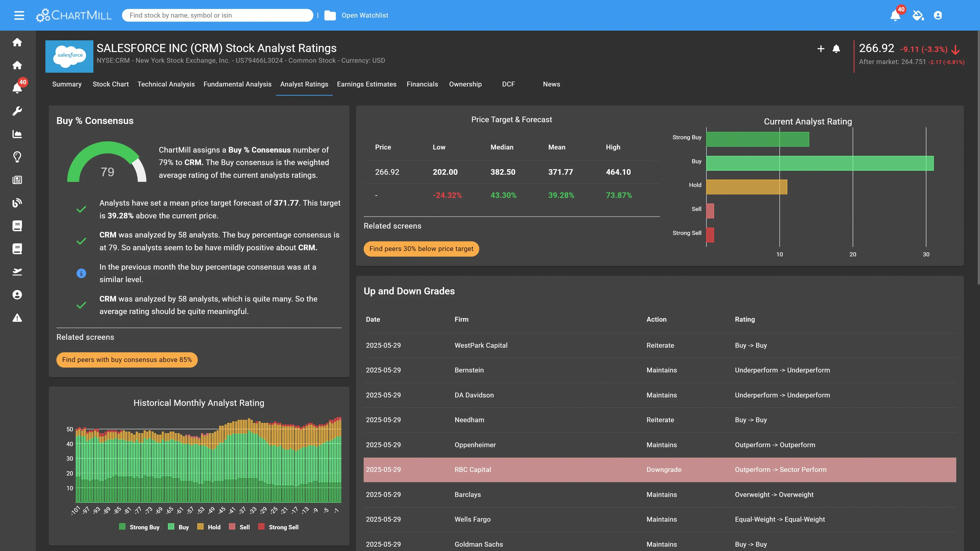Click the Firm column header
The height and width of the screenshot is (551, 980).
click(461, 319)
